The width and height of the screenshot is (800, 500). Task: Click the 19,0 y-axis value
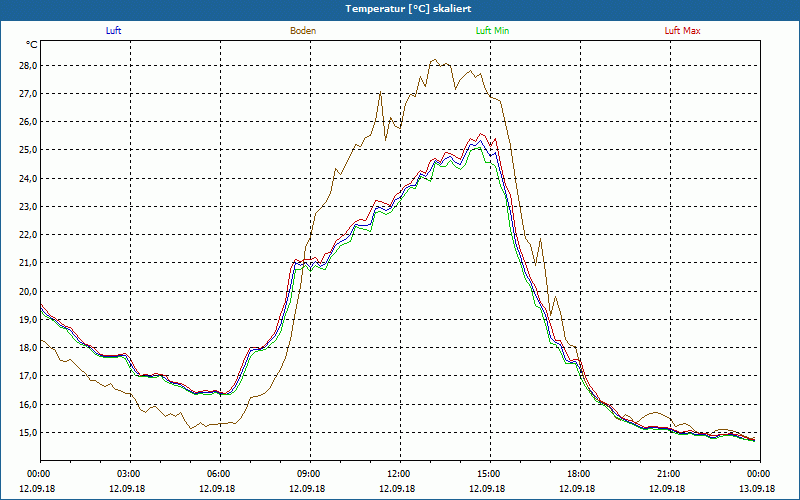click(28, 319)
